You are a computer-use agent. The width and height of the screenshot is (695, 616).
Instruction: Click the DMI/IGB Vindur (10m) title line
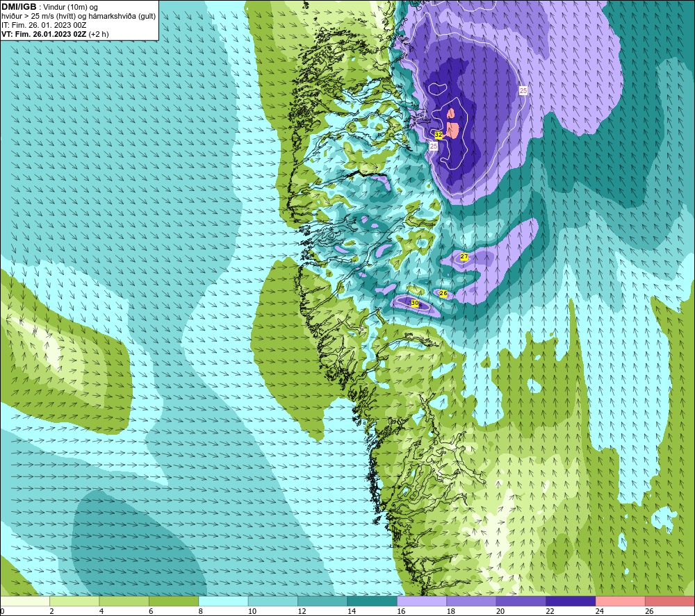click(50, 7)
